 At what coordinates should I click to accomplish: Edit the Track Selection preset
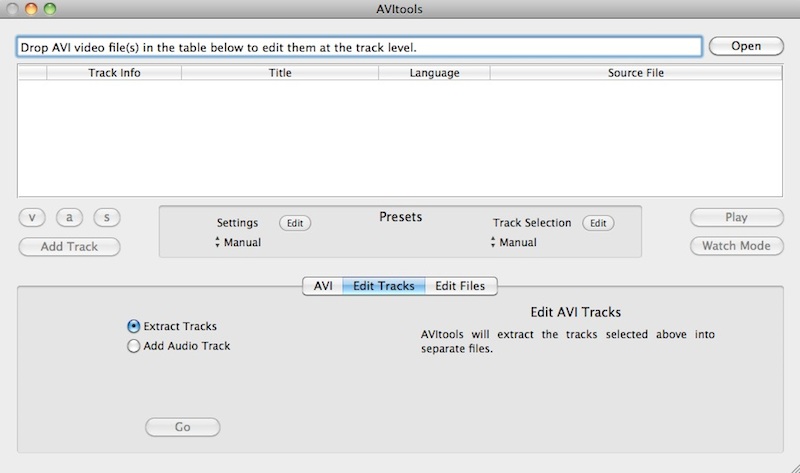tap(598, 223)
